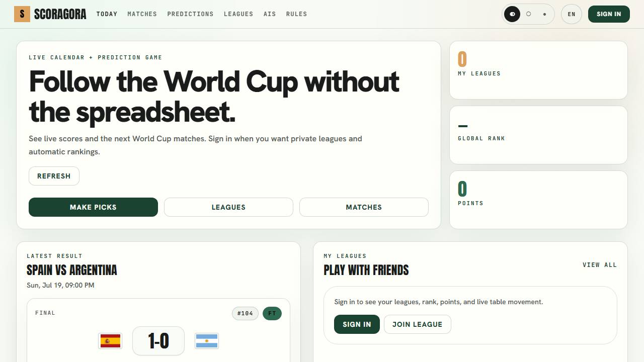This screenshot has height=362, width=644.
Task: Click Sign In inside the Play With Friends card
Action: [x=357, y=324]
